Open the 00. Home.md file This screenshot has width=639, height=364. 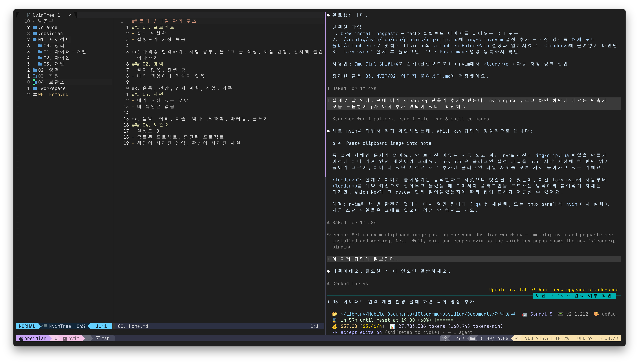coord(53,94)
